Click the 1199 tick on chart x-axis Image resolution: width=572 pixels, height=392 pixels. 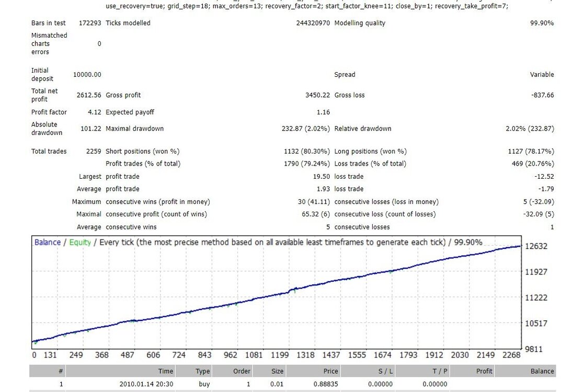(x=279, y=355)
